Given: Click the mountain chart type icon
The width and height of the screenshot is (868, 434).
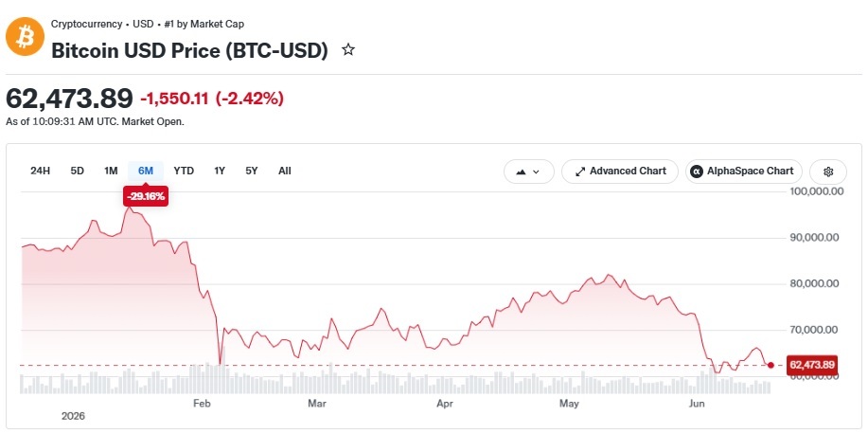Looking at the screenshot, I should click(521, 172).
